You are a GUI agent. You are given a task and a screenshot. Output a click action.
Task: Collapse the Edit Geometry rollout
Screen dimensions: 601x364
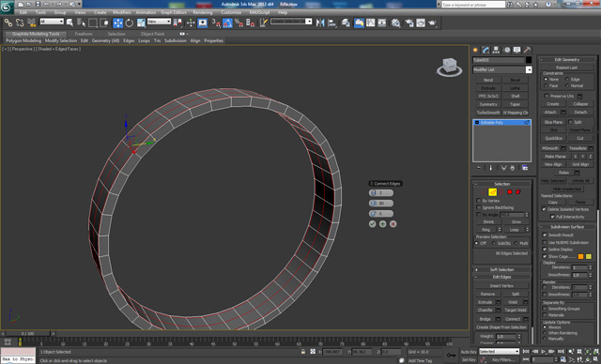coord(567,60)
